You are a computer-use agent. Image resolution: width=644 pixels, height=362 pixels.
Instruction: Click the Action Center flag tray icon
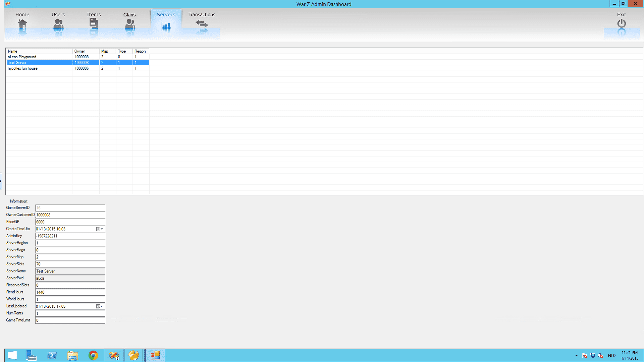tap(585, 355)
